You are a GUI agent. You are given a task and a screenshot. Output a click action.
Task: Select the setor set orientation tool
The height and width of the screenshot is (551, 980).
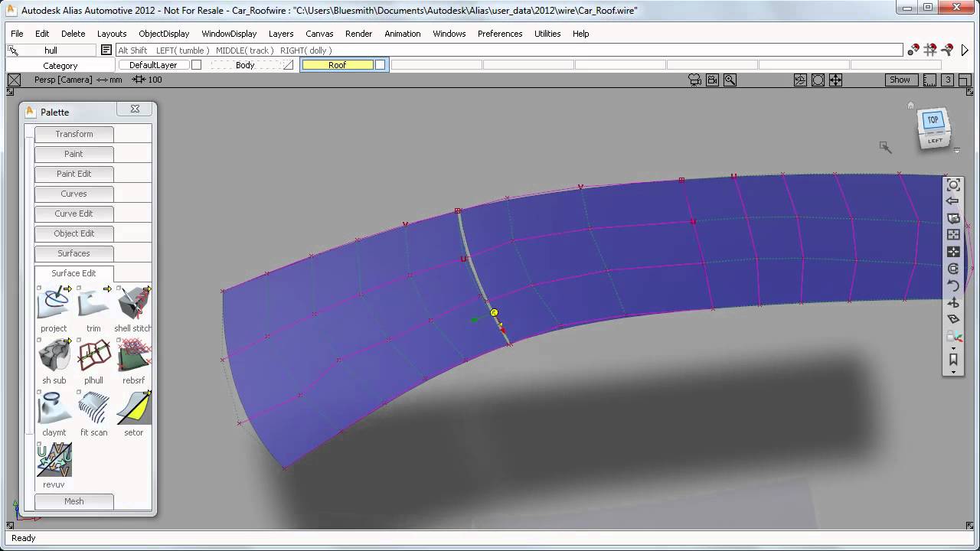pos(133,408)
